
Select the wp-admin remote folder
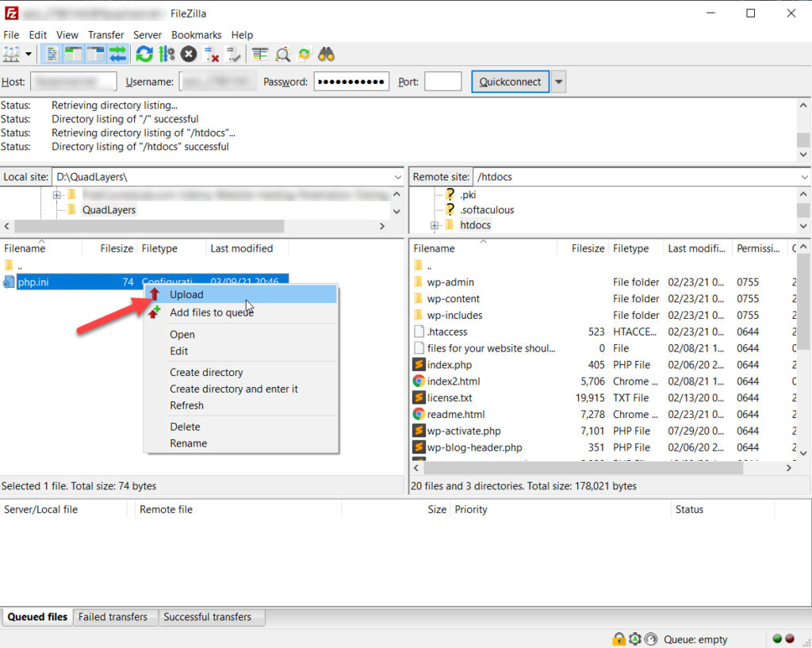tap(450, 282)
